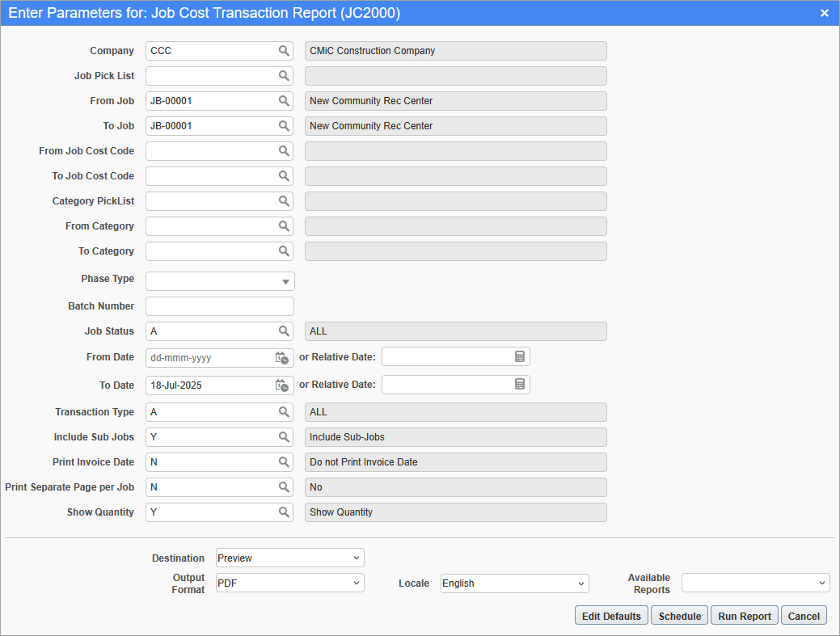Click the 'Include Sub-Jobs' description text
Viewport: 840px width, 636px height.
456,437
